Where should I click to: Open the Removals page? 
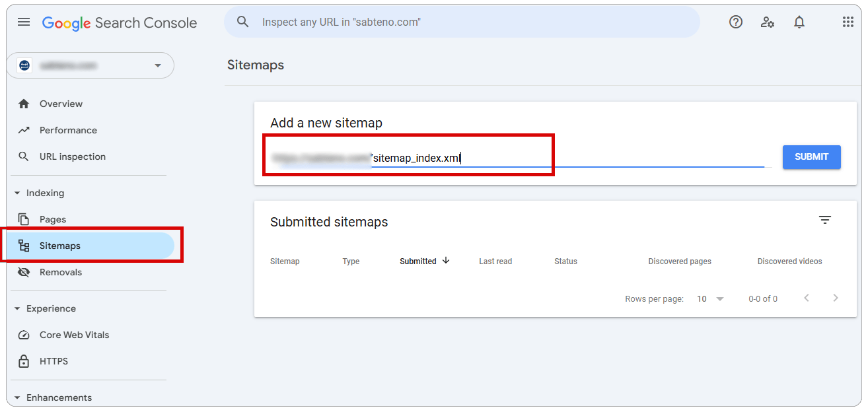pos(61,273)
